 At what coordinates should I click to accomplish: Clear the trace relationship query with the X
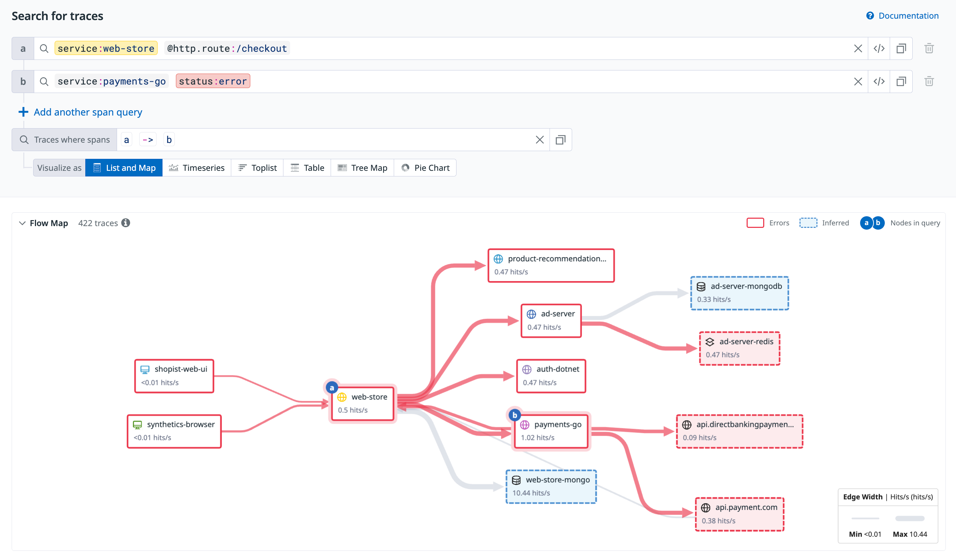pos(540,139)
